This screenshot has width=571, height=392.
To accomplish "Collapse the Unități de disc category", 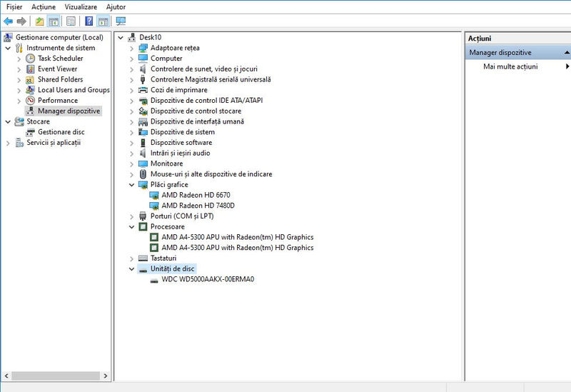I will pos(132,269).
